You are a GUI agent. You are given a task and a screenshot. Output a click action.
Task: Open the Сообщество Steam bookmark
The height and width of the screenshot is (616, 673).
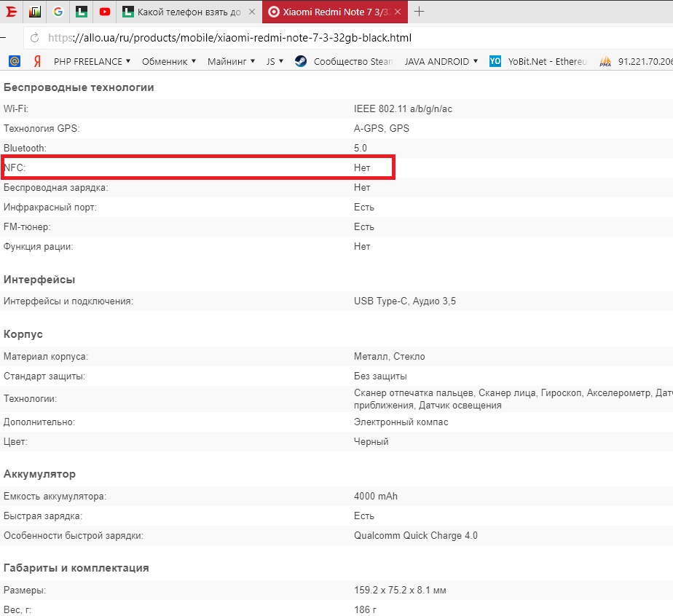[344, 61]
